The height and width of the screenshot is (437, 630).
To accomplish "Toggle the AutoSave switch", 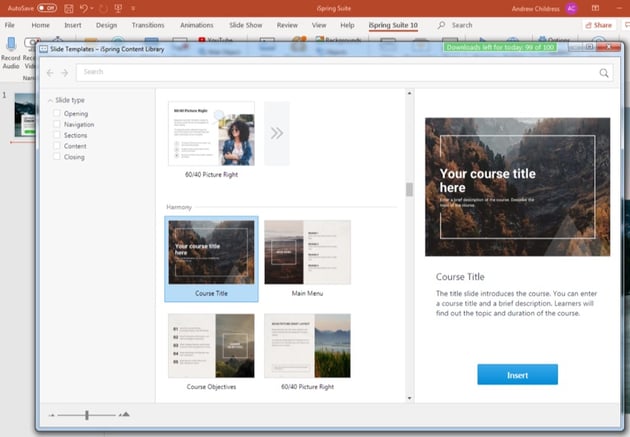I will 44,8.
